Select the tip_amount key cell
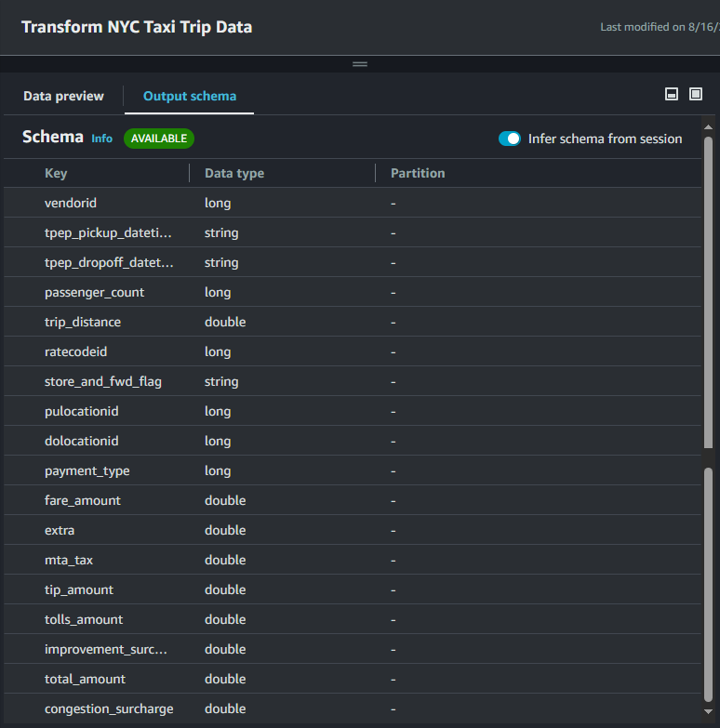 tap(79, 589)
